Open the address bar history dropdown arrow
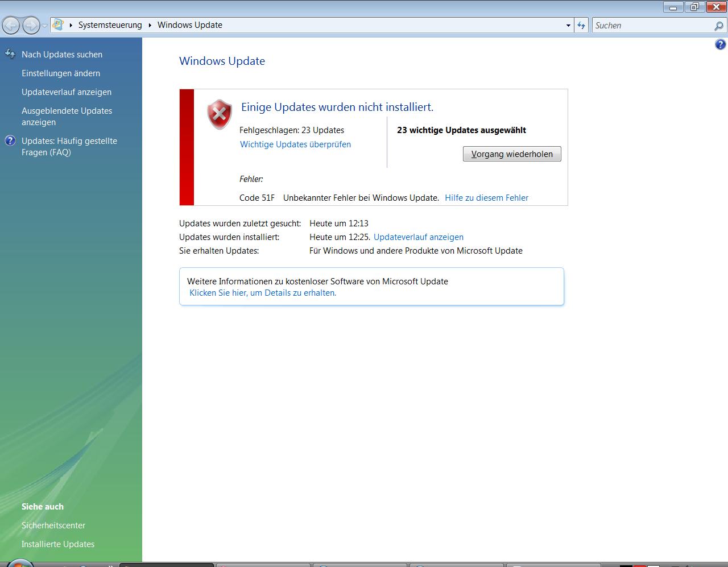The image size is (728, 567). click(568, 26)
